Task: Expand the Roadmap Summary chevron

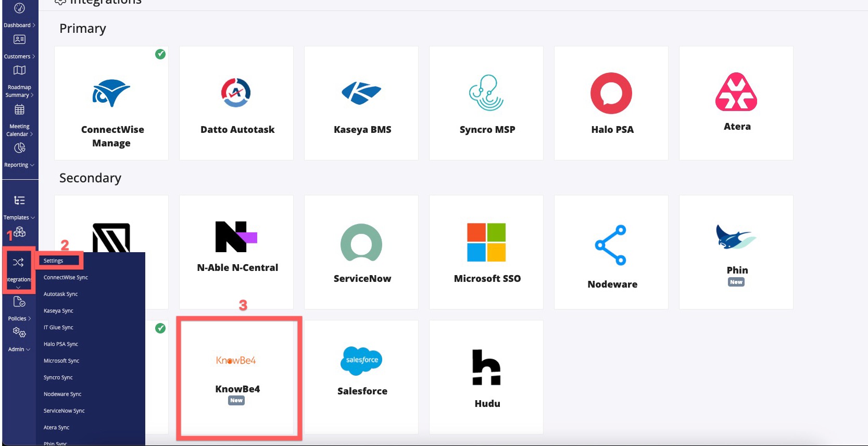Action: (x=32, y=95)
